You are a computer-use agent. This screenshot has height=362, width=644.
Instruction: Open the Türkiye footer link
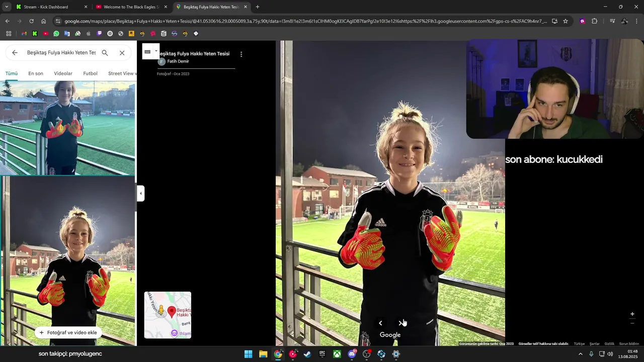579,344
